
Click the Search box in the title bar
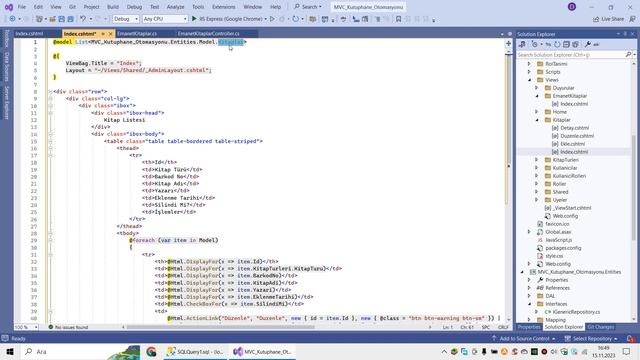pyautogui.click(x=308, y=7)
